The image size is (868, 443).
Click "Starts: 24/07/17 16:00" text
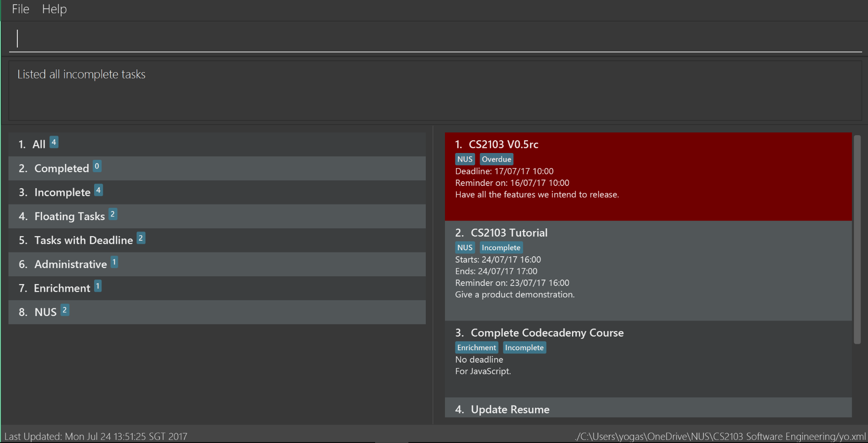498,259
